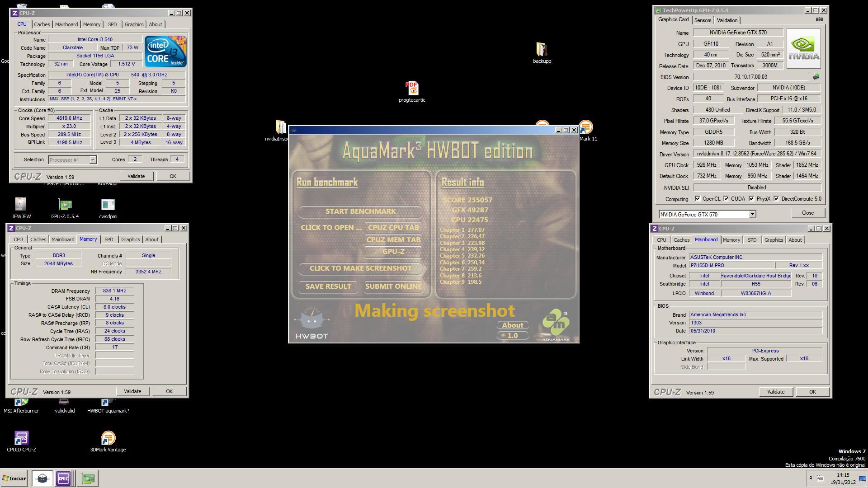Show hidden system tray icons
Image resolution: width=868 pixels, height=488 pixels.
tap(811, 478)
